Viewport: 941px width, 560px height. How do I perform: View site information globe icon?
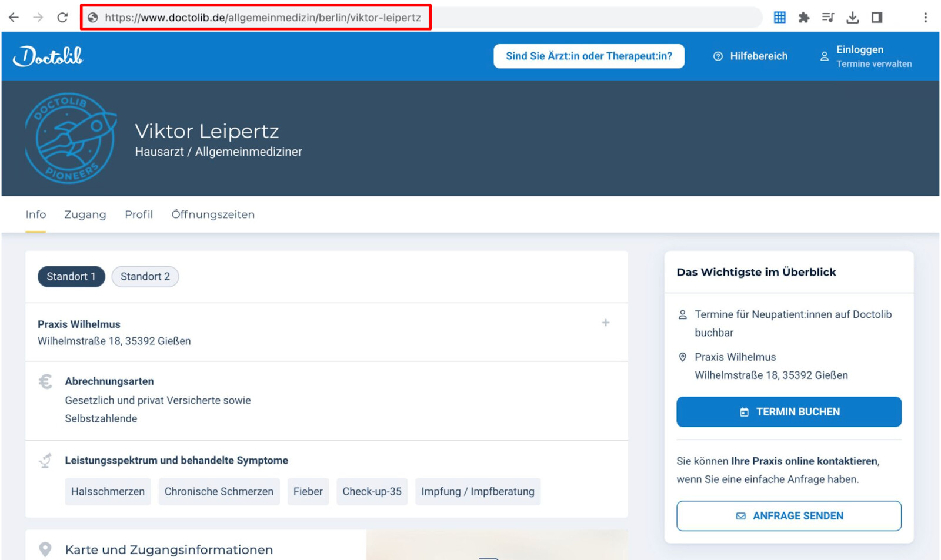point(93,18)
